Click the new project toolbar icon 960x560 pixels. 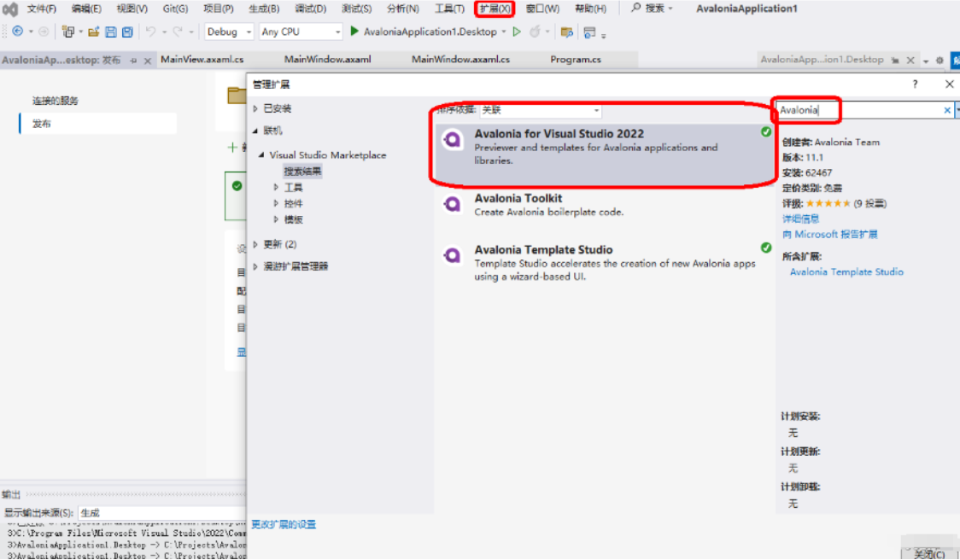(x=68, y=32)
